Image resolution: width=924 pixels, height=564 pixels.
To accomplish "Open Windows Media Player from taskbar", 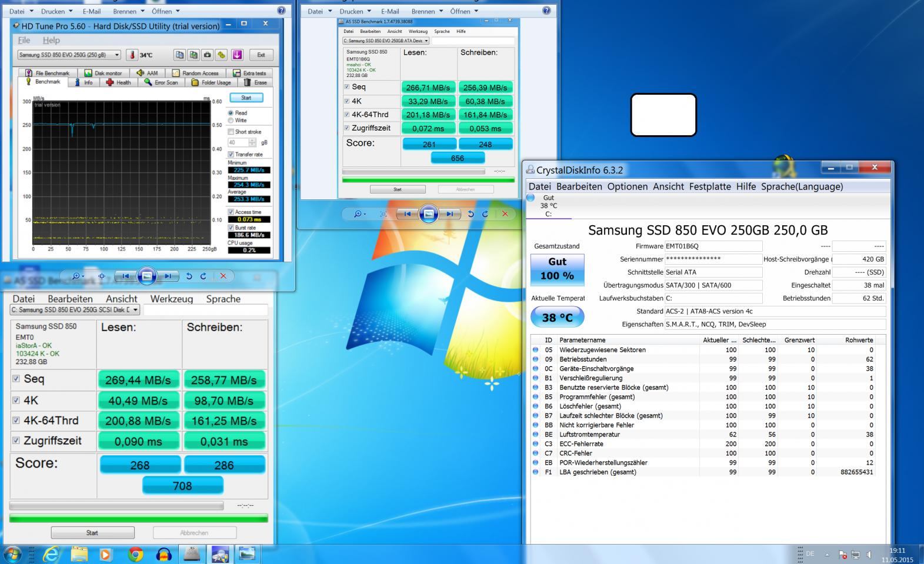I will pyautogui.click(x=105, y=554).
